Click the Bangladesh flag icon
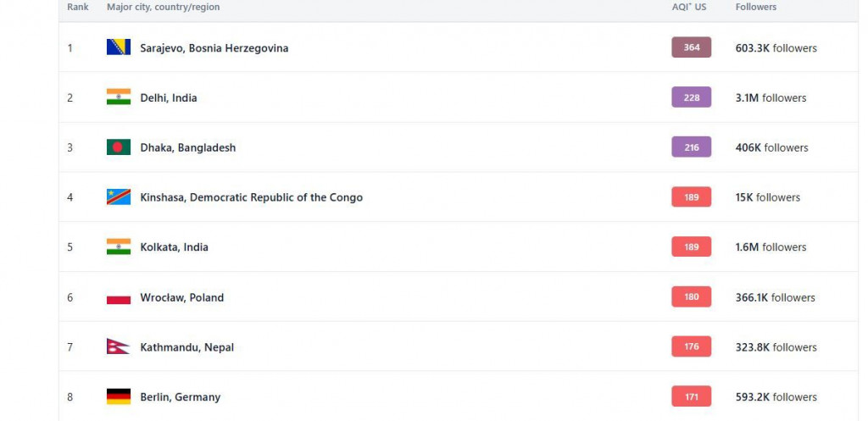868x421 pixels. [x=118, y=147]
